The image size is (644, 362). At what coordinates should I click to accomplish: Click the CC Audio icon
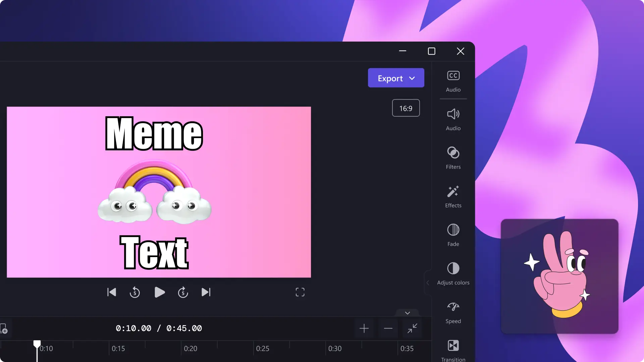pyautogui.click(x=453, y=75)
